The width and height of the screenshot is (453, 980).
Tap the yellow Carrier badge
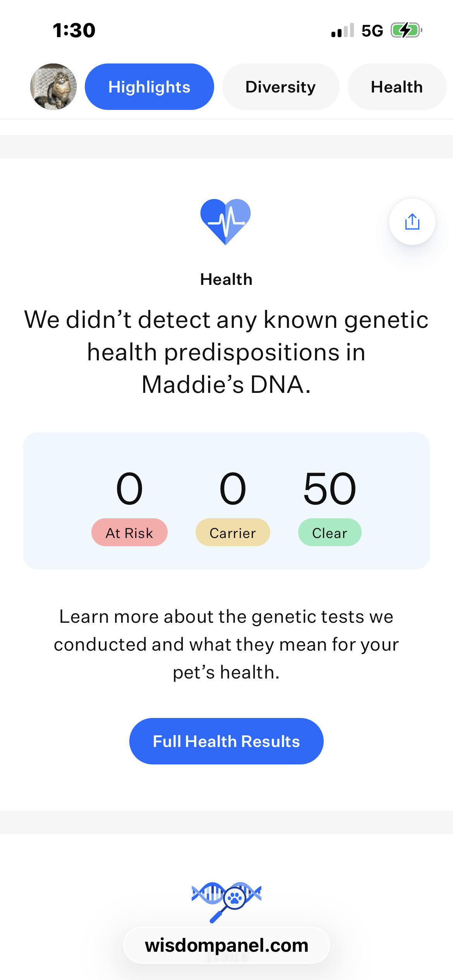point(233,533)
